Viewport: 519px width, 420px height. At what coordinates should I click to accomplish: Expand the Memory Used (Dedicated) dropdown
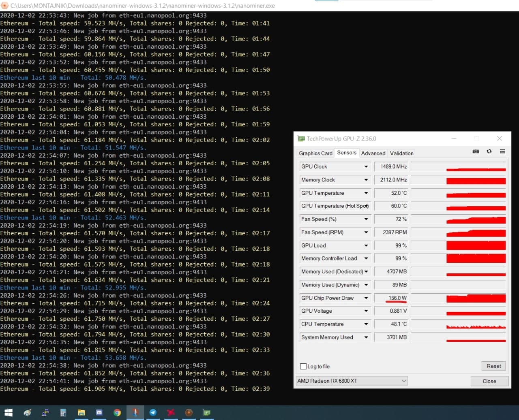click(366, 271)
